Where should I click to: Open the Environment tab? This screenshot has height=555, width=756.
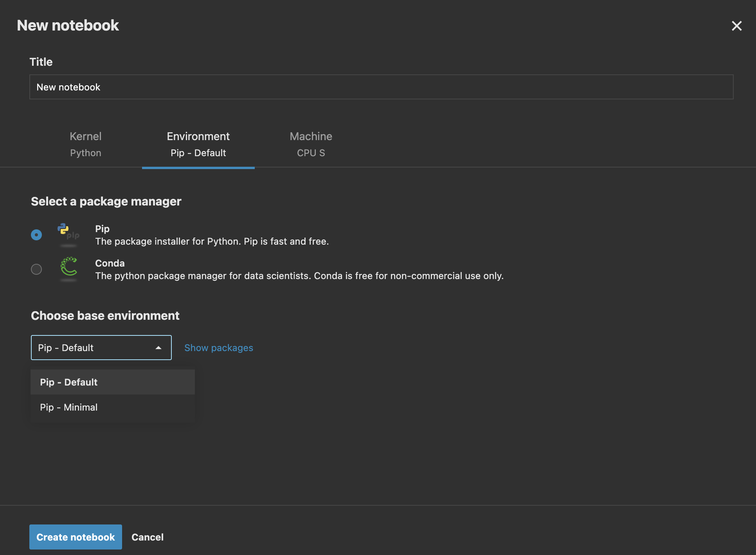pyautogui.click(x=198, y=144)
